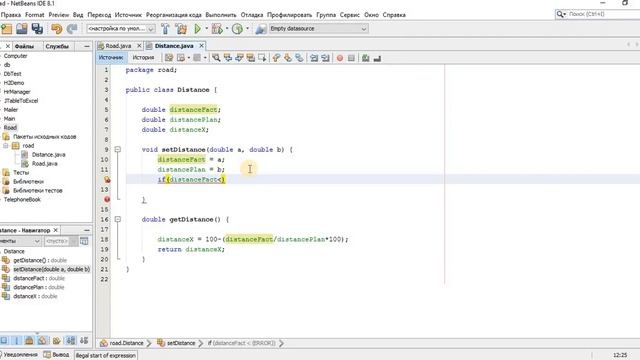Click the Last Edit icon in editor toolbar
The width and height of the screenshot is (640, 360).
(x=169, y=58)
